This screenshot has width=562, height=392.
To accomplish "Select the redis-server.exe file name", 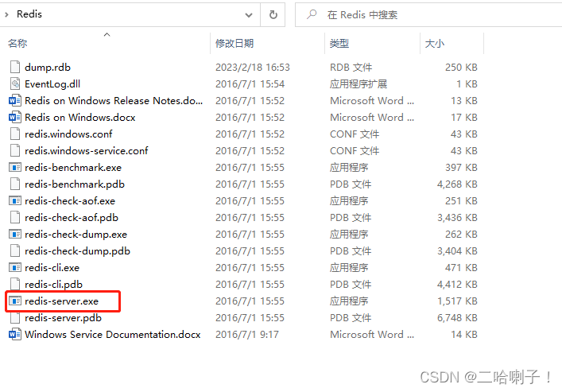I will coord(62,301).
